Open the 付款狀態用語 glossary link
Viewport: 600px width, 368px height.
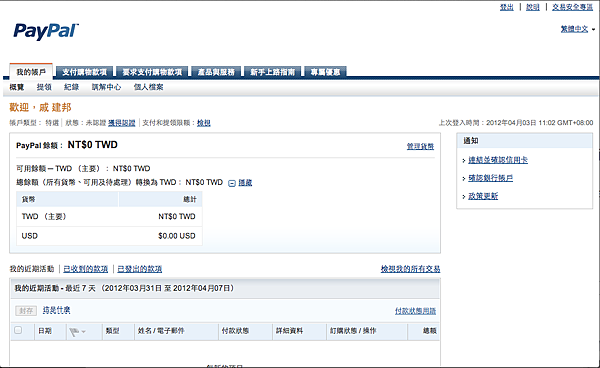(x=416, y=311)
